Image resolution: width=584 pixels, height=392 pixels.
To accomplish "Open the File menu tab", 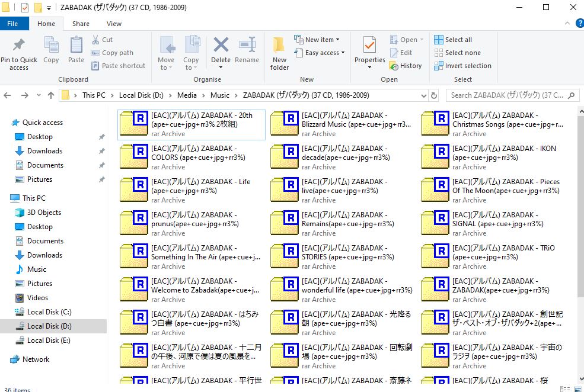I will [12, 24].
